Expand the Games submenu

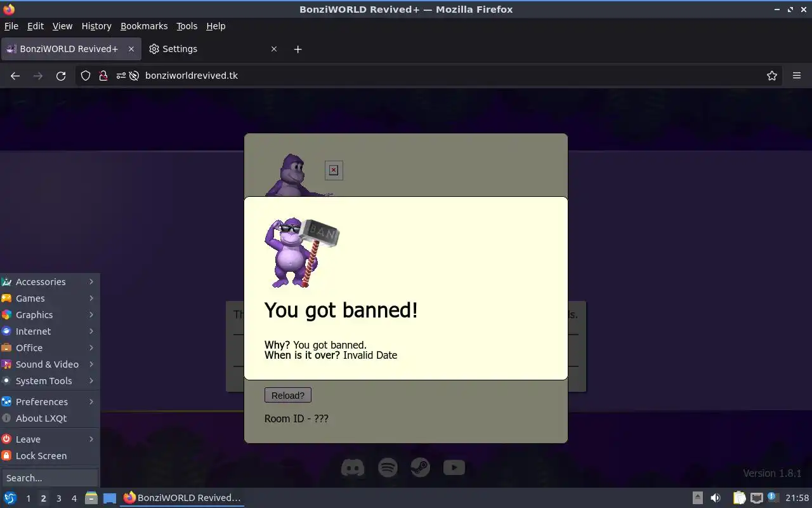coord(50,298)
